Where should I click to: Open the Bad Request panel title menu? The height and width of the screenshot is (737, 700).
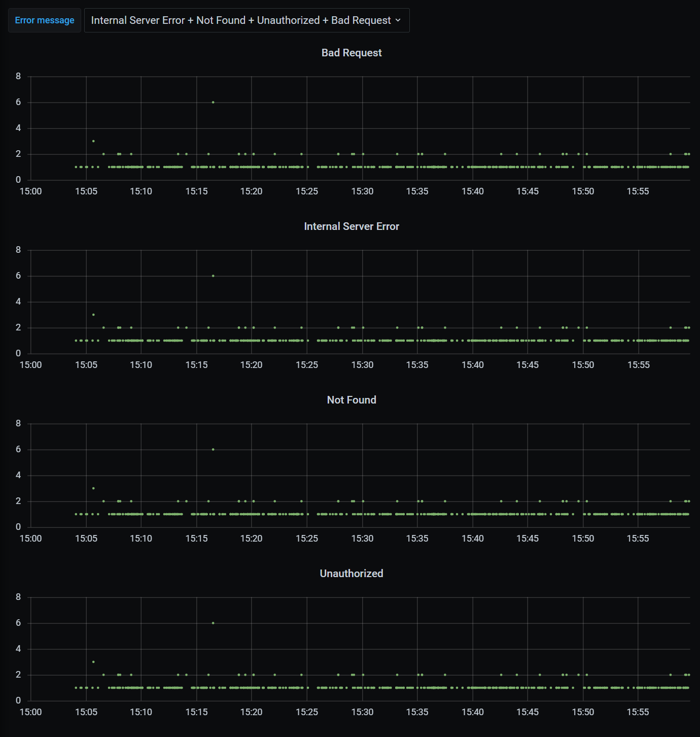tap(352, 52)
